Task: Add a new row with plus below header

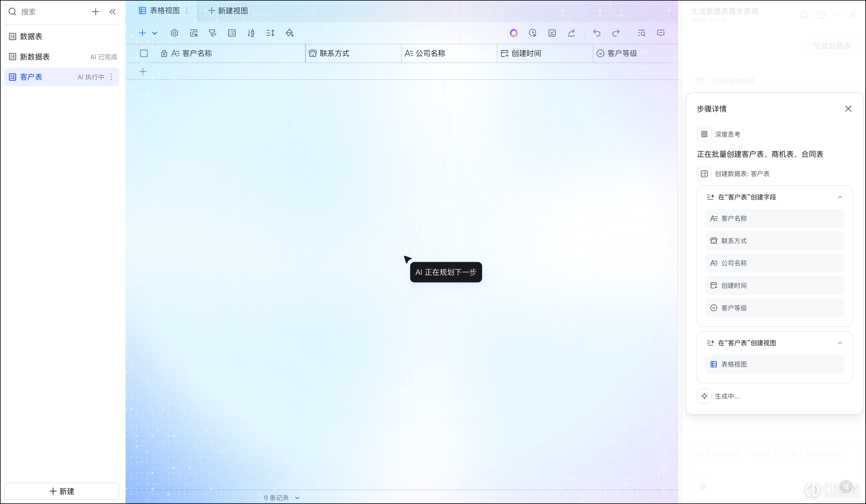Action: tap(143, 71)
